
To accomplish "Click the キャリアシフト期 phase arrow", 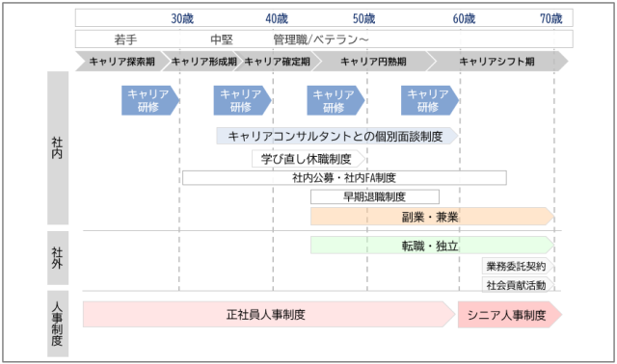I will click(497, 62).
